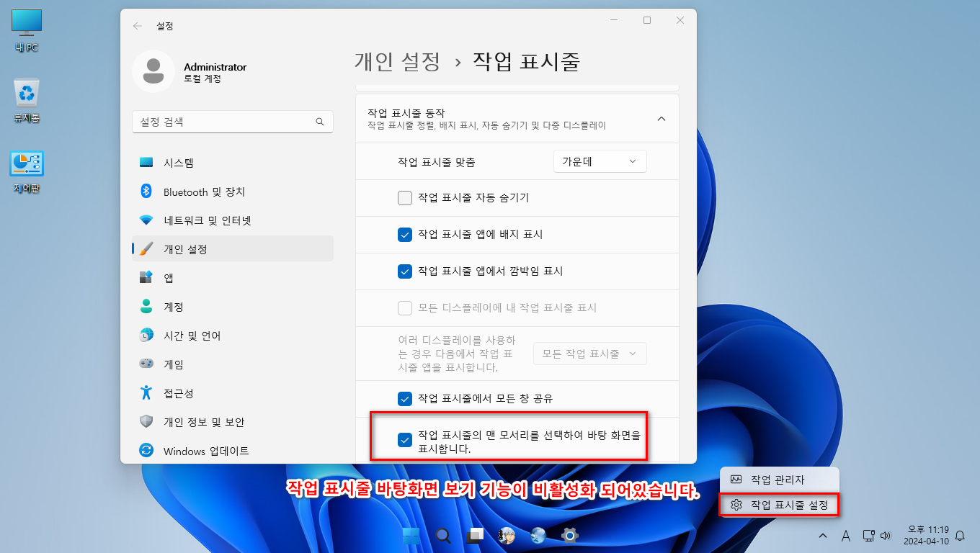Open the 시스템 category

[233, 163]
